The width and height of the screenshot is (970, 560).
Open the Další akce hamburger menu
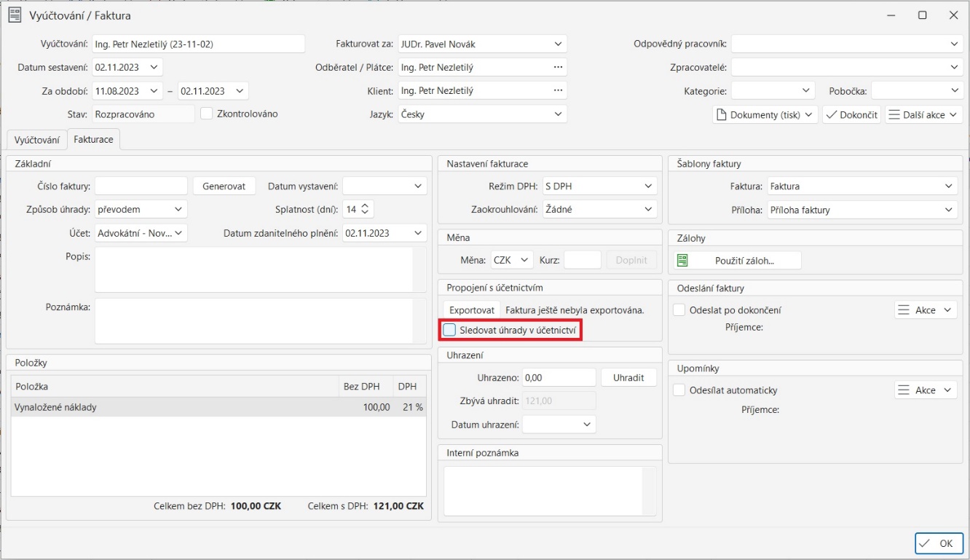pyautogui.click(x=923, y=114)
